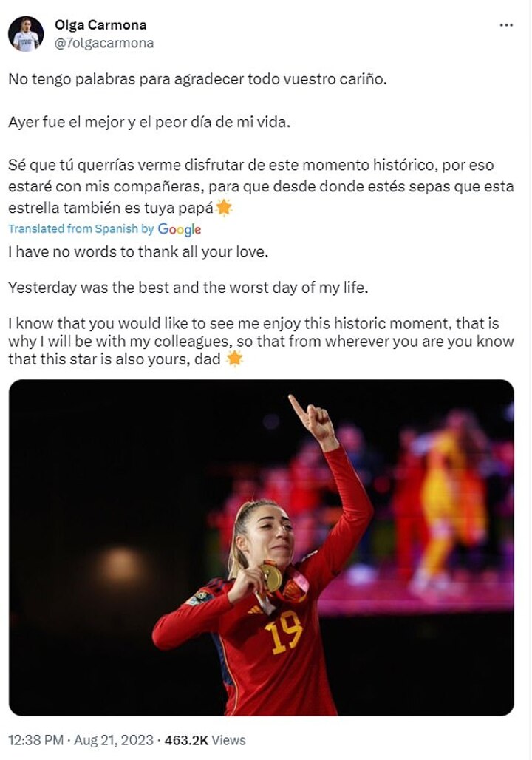This screenshot has width=532, height=760.
Task: Click the Google logo in translation notice
Action: pos(180,229)
